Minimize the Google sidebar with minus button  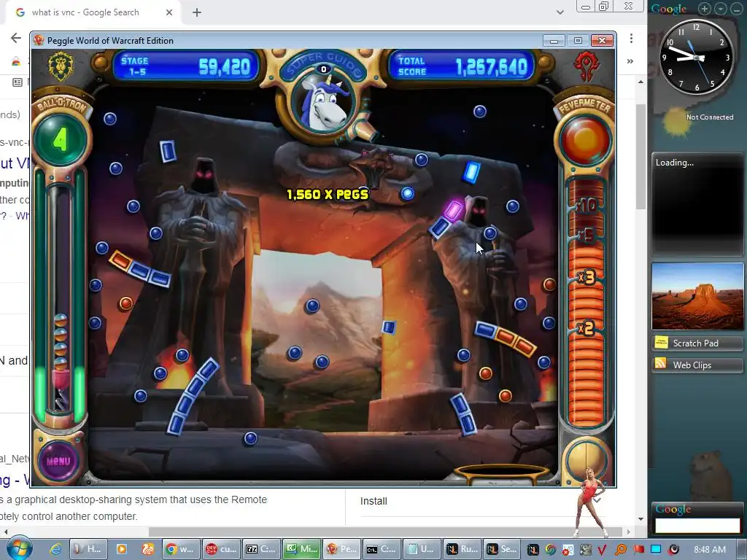[737, 9]
